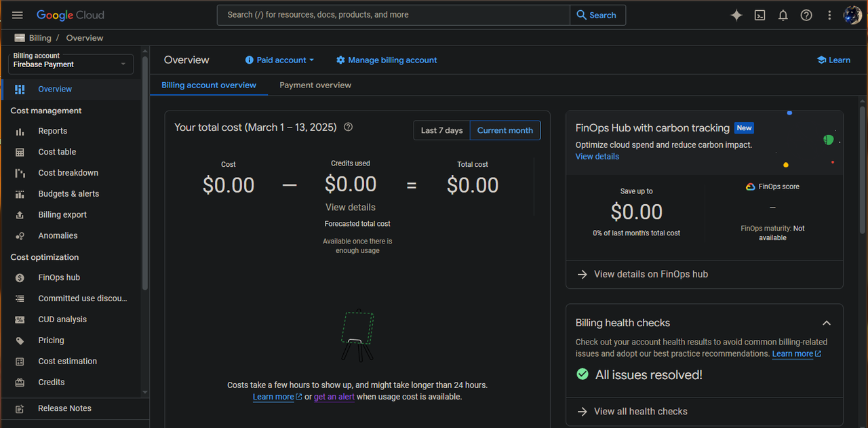This screenshot has width=868, height=428.
Task: Switch to Billing account overview tab
Action: (209, 85)
